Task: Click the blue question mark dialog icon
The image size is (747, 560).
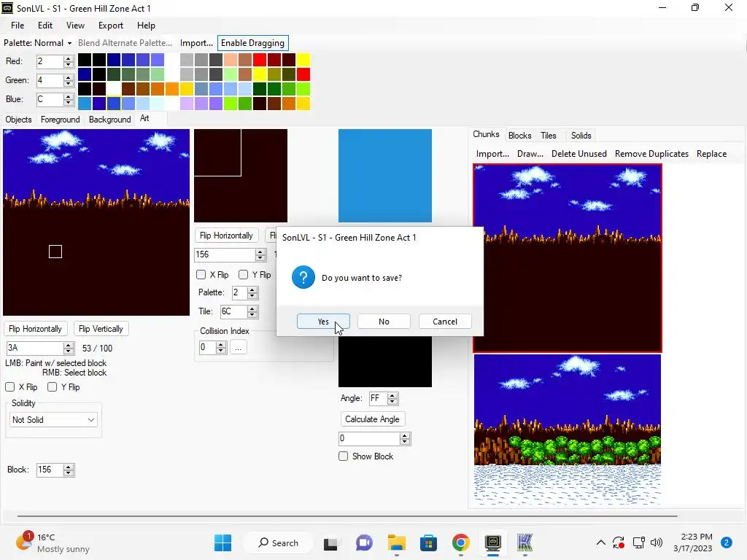Action: pos(303,277)
